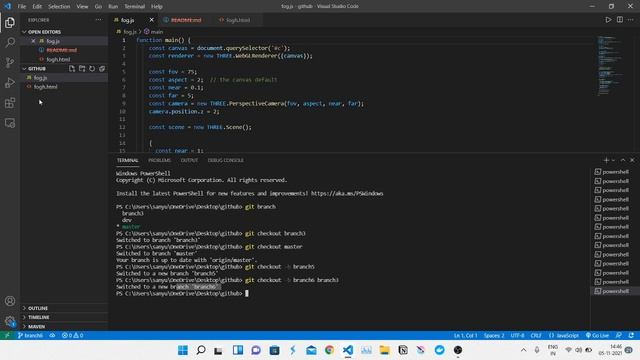The width and height of the screenshot is (640, 360).
Task: Open editor More Actions ellipsis
Action: (631, 20)
